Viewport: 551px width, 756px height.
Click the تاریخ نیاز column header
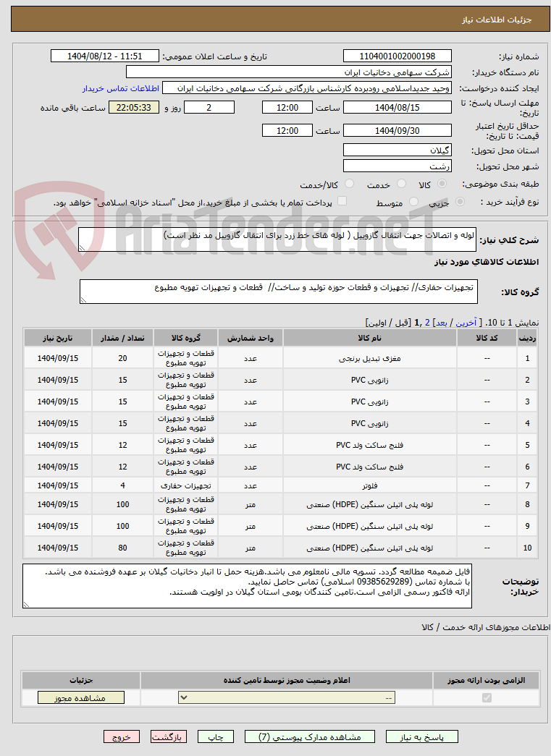[58, 338]
